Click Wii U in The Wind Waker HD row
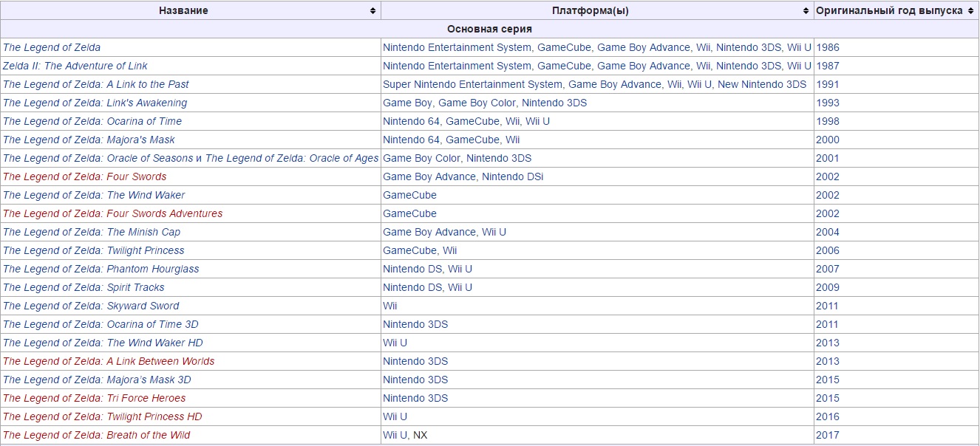The width and height of the screenshot is (980, 446). (x=395, y=343)
